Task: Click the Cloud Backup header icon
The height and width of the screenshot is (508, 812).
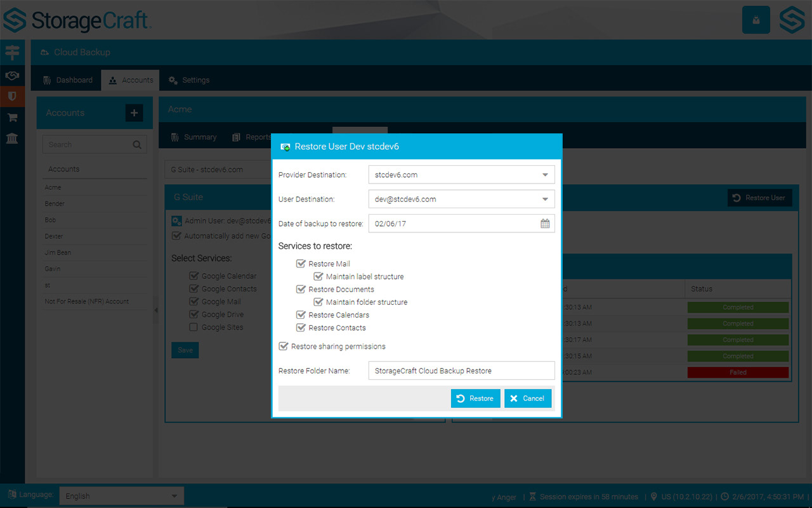Action: (x=45, y=53)
